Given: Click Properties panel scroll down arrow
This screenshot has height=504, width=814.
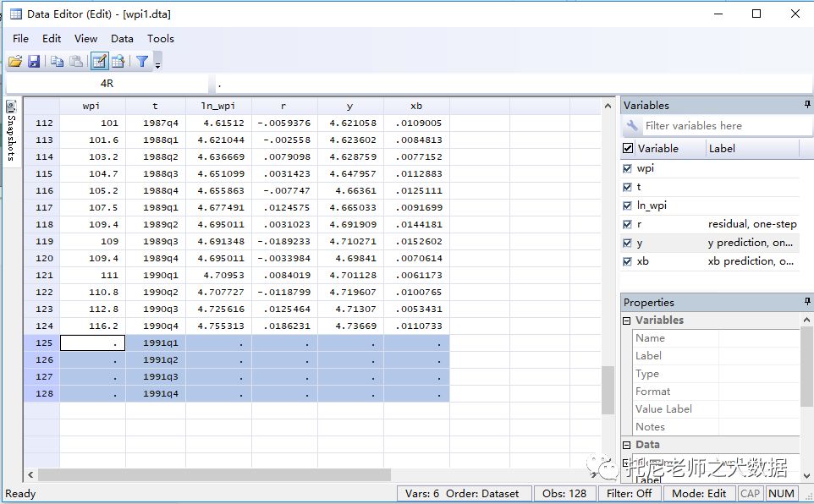Looking at the screenshot, I should [x=806, y=475].
